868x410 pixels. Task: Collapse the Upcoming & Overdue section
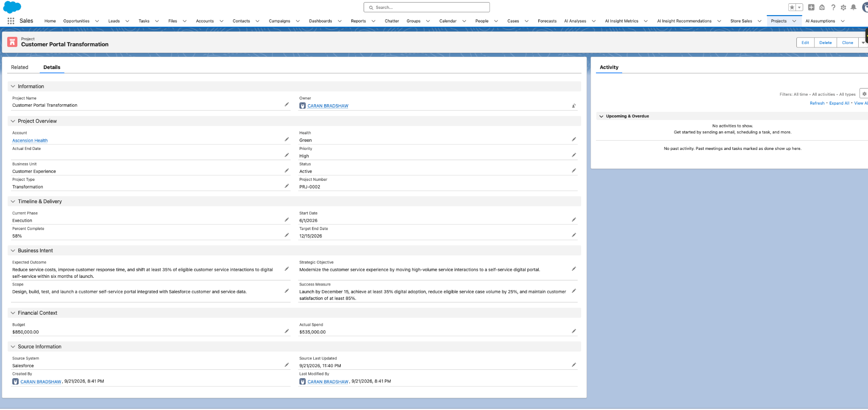[601, 116]
